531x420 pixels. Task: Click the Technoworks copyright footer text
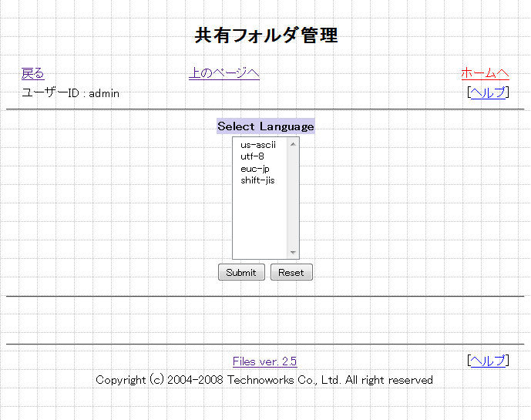pyautogui.click(x=264, y=380)
